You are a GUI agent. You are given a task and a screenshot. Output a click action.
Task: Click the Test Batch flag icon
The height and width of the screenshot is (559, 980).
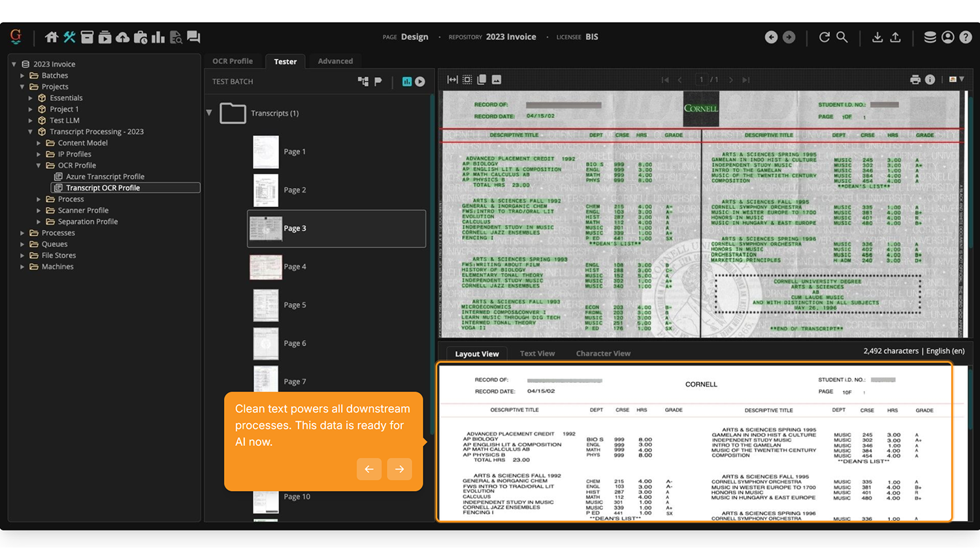(x=378, y=82)
